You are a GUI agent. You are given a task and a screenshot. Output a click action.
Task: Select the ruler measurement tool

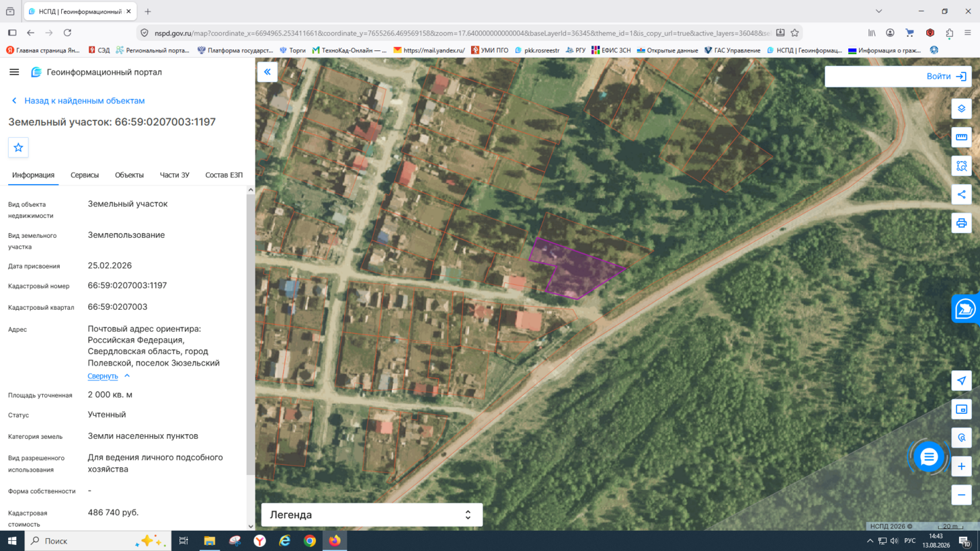coord(961,137)
